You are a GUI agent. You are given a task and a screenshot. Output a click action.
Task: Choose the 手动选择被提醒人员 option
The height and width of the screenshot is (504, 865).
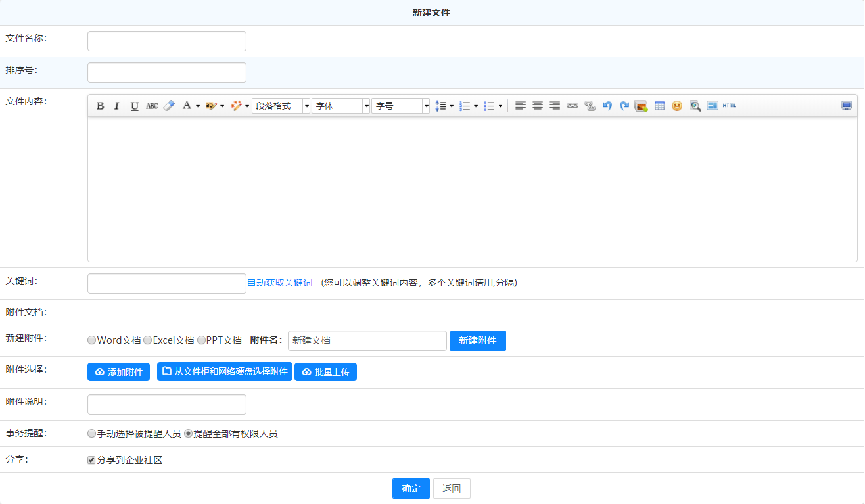click(x=92, y=434)
